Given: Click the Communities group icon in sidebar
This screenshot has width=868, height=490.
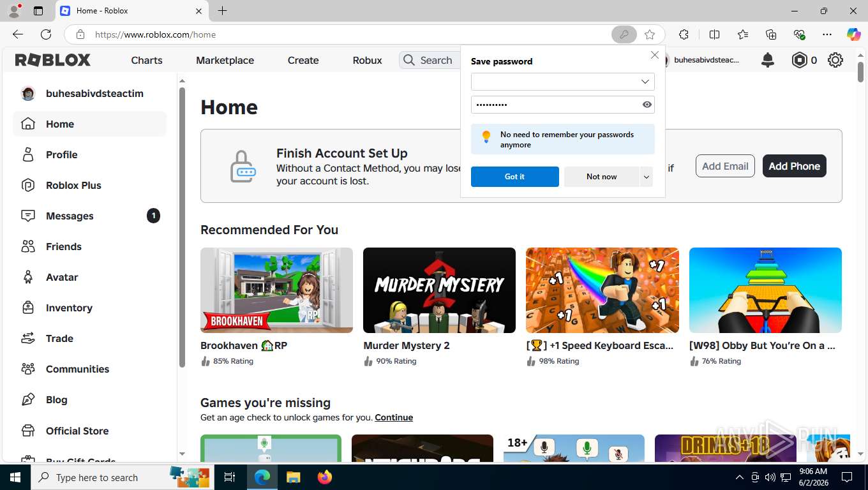Looking at the screenshot, I should click(27, 369).
